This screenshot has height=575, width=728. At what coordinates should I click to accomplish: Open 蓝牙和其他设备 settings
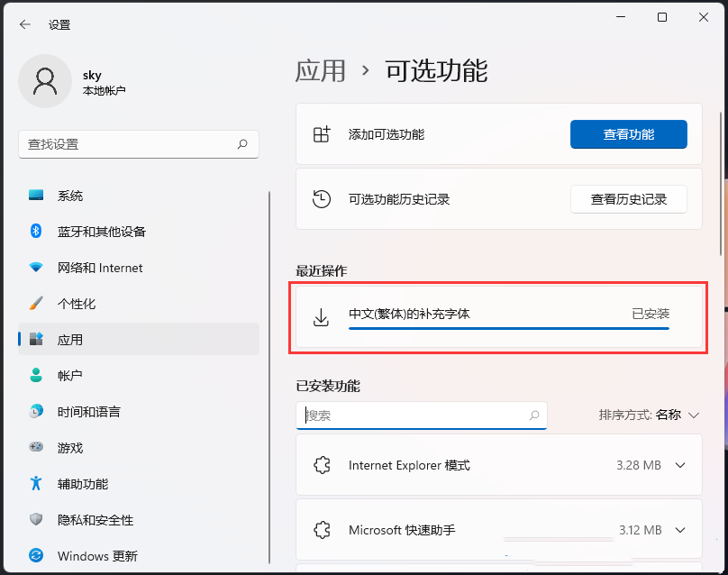pyautogui.click(x=139, y=232)
